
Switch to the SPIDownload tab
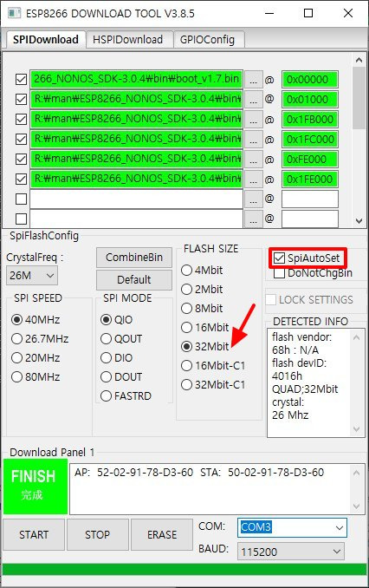(45, 39)
